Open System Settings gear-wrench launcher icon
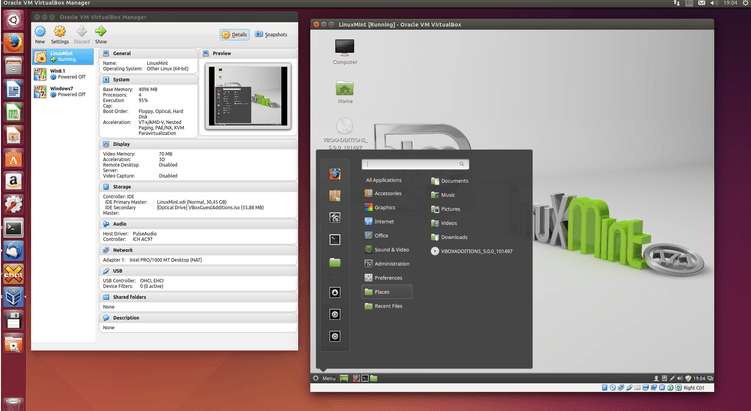The height and width of the screenshot is (411, 751). click(13, 205)
